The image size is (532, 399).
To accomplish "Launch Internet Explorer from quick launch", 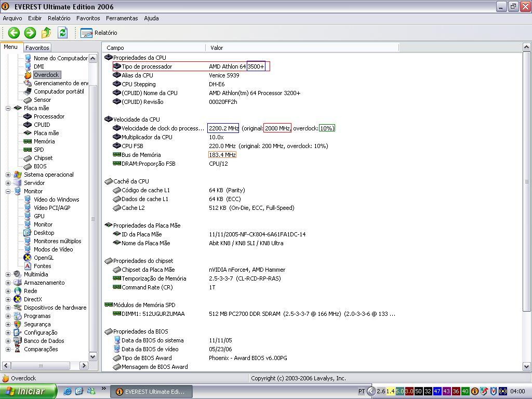I will pos(68,392).
